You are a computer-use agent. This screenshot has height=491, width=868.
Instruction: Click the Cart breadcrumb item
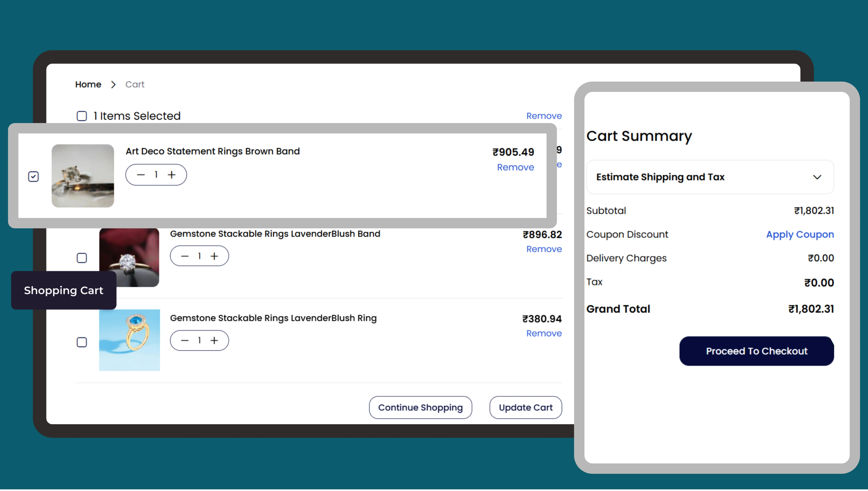(x=135, y=84)
